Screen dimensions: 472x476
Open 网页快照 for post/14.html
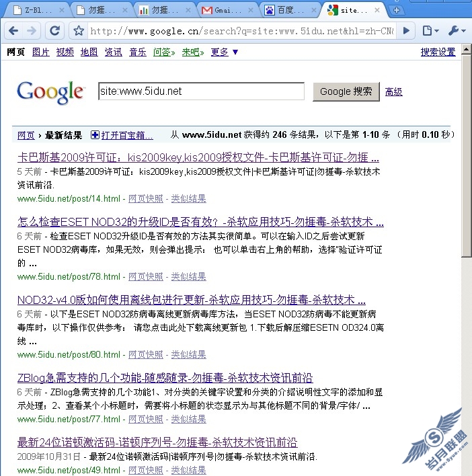coord(146,198)
